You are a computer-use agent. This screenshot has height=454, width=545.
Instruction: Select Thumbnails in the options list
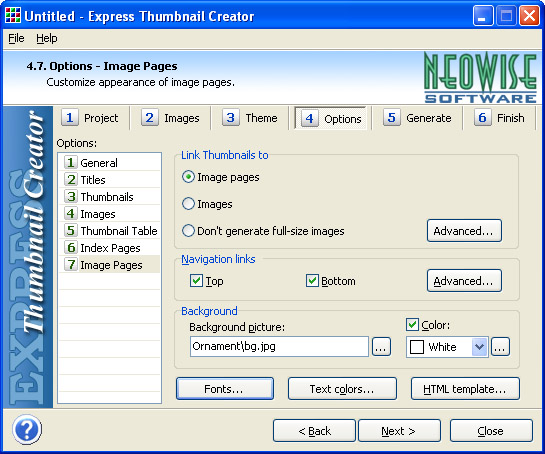tap(110, 196)
